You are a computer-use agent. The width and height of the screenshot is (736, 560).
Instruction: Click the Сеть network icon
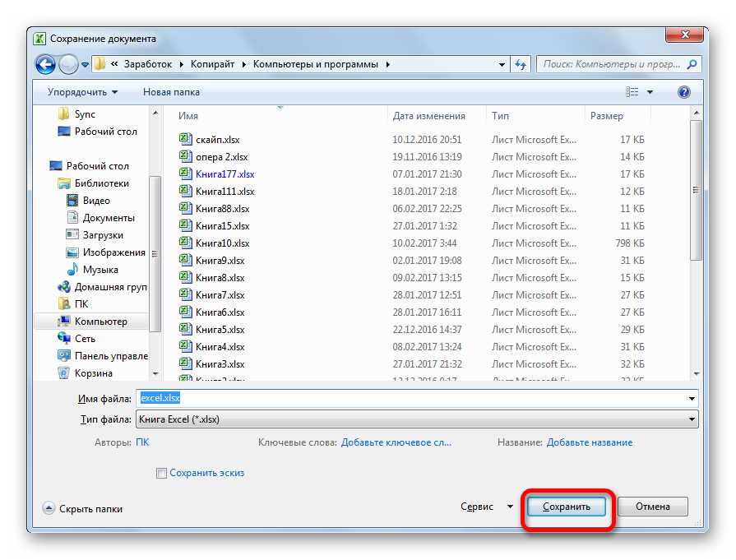point(64,339)
